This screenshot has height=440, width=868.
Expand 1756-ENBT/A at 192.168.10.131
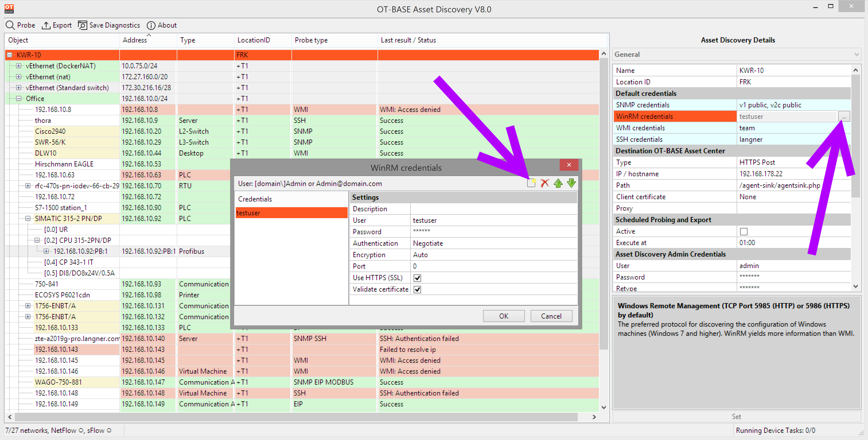tap(28, 306)
